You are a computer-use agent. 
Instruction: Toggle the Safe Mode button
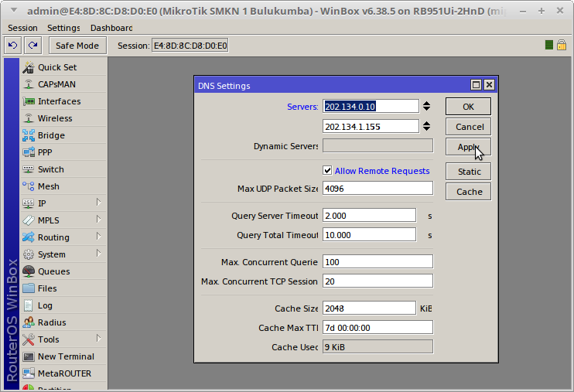[x=77, y=46]
